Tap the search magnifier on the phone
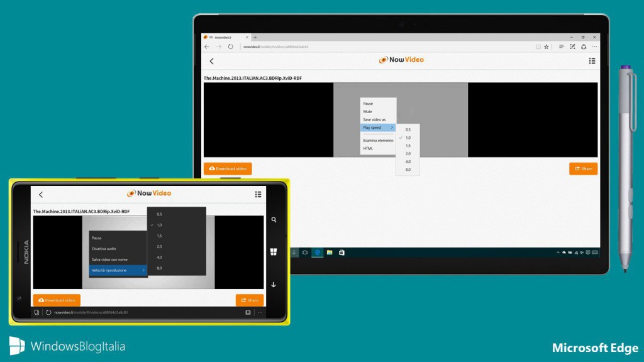The height and width of the screenshot is (362, 644). click(274, 220)
